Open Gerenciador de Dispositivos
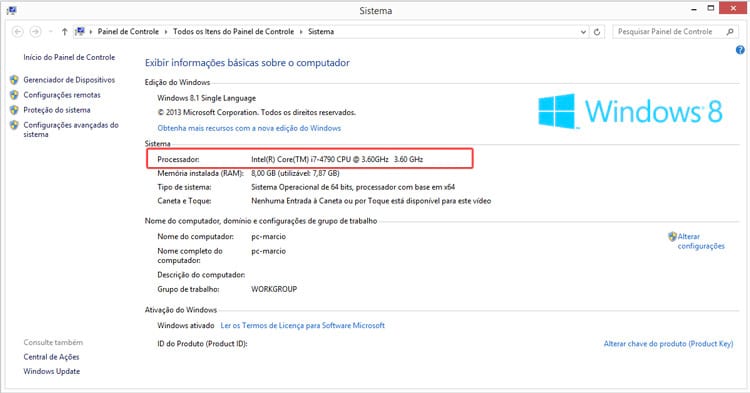This screenshot has width=750, height=393. [69, 80]
